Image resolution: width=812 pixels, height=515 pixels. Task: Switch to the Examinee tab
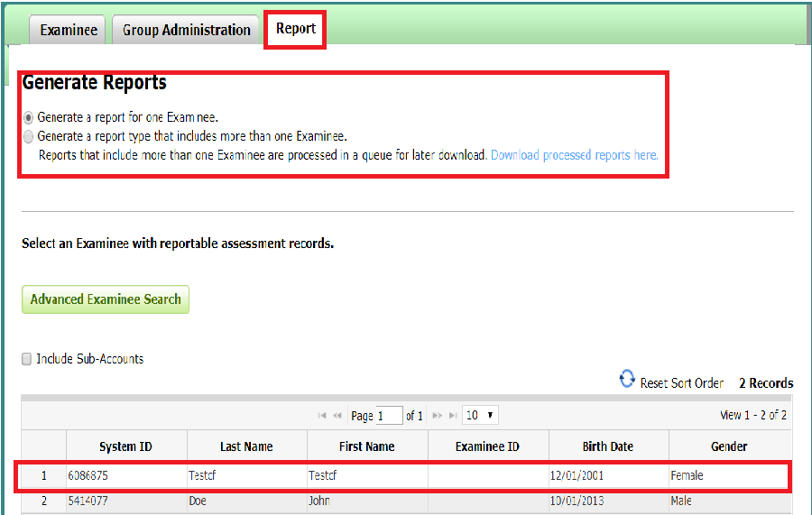tap(69, 30)
